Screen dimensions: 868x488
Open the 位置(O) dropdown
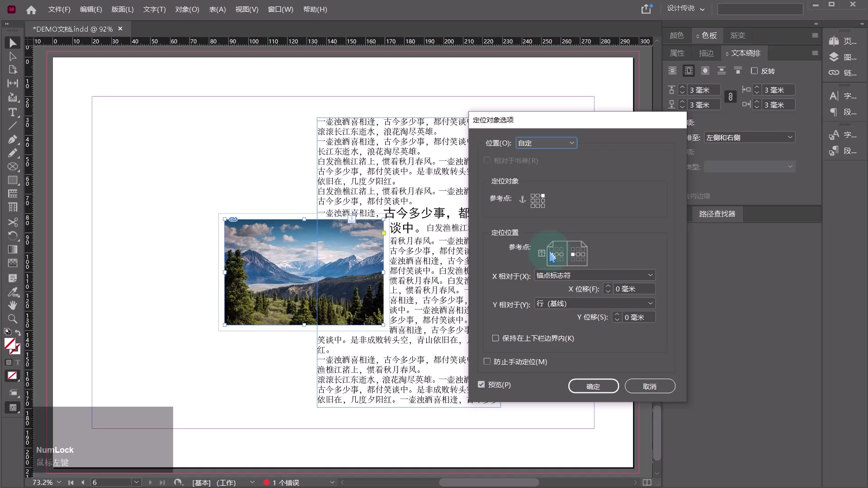547,142
